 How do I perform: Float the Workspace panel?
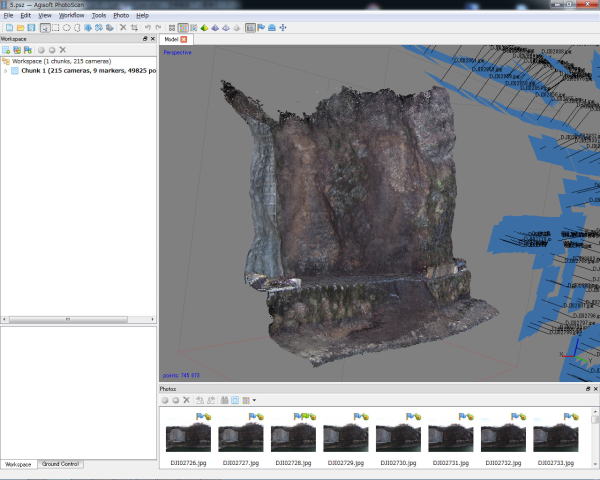(x=145, y=39)
